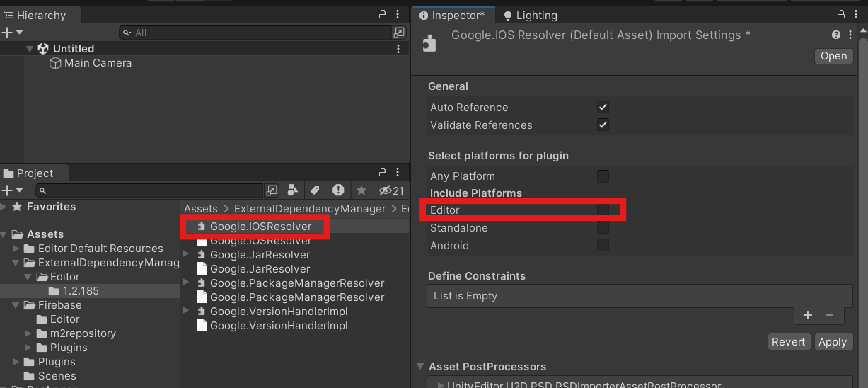Select Main Camera in the Hierarchy
The width and height of the screenshot is (868, 388).
pos(98,63)
